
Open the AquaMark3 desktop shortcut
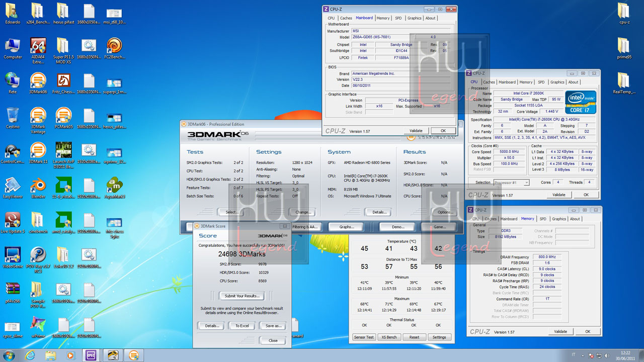click(x=114, y=189)
